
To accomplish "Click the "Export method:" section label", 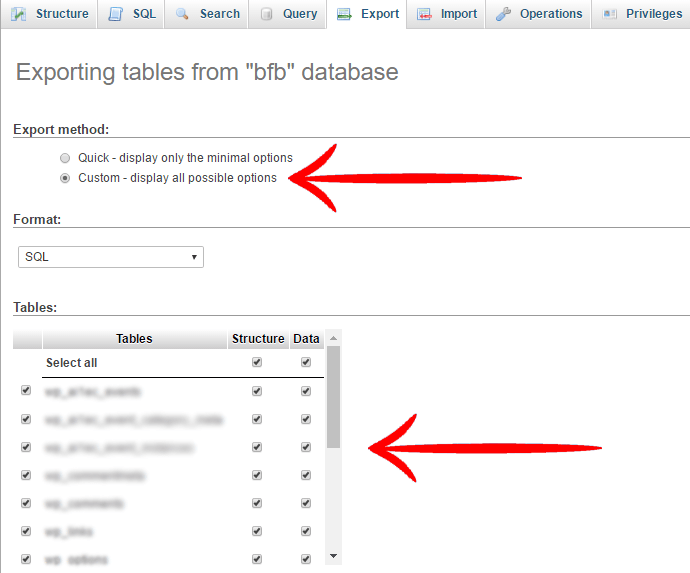I will pos(61,129).
